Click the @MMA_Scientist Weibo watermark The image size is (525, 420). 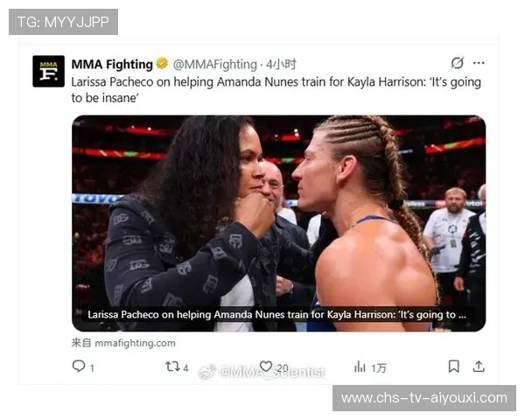pos(262,372)
